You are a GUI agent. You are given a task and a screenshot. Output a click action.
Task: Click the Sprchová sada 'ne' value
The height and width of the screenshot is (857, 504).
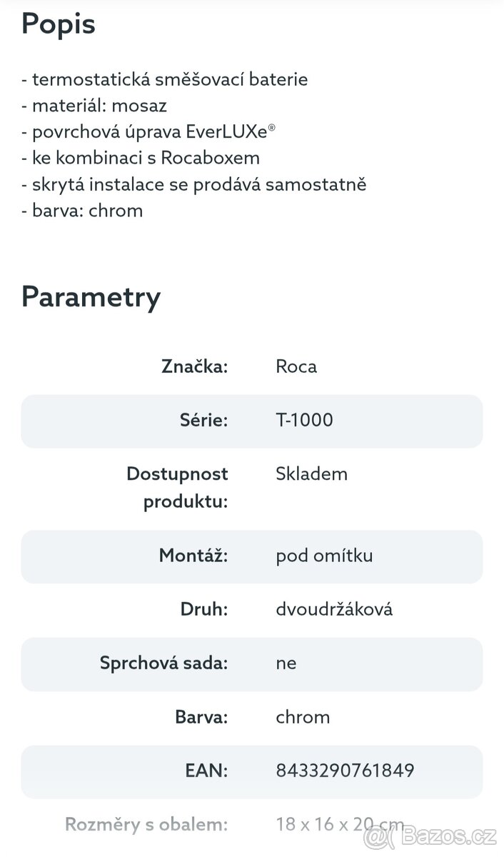coord(286,663)
